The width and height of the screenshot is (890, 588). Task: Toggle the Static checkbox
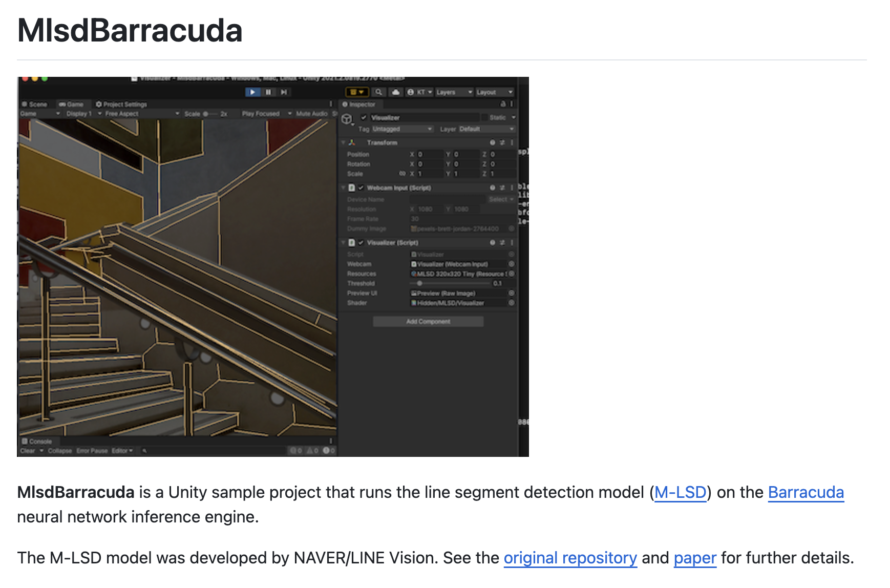[484, 117]
